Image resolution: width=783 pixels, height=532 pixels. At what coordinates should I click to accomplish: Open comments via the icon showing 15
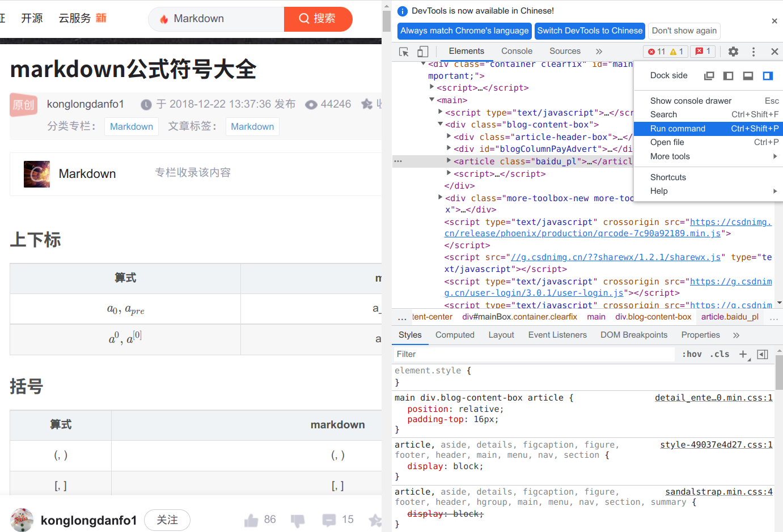click(x=329, y=520)
